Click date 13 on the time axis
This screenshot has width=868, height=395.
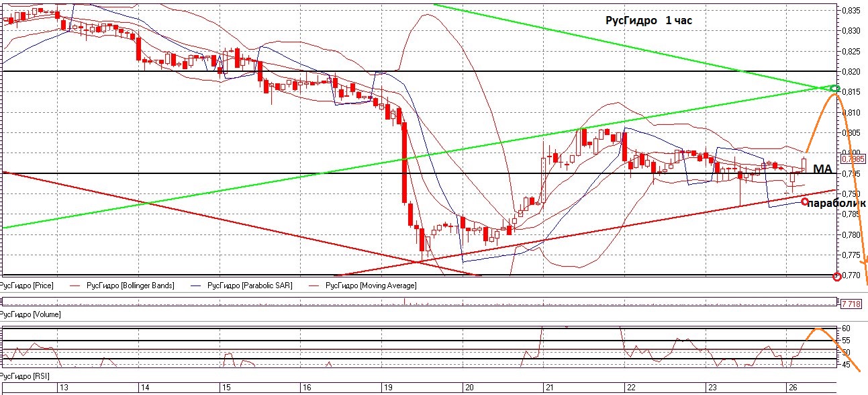[x=64, y=388]
